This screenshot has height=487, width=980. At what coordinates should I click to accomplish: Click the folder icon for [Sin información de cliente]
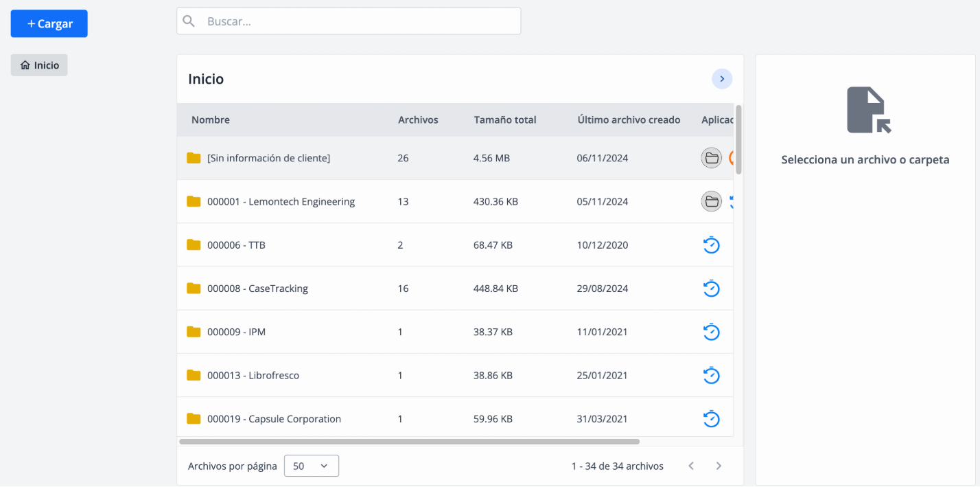point(194,158)
